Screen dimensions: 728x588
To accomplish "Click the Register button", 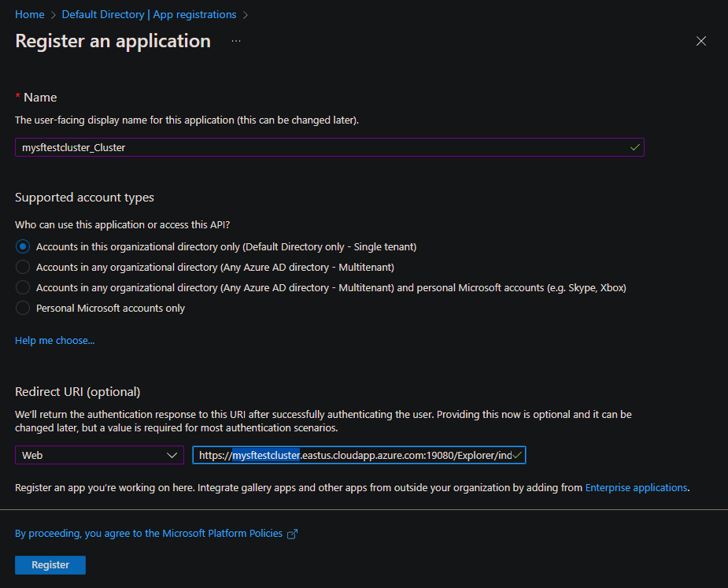I will pyautogui.click(x=50, y=565).
